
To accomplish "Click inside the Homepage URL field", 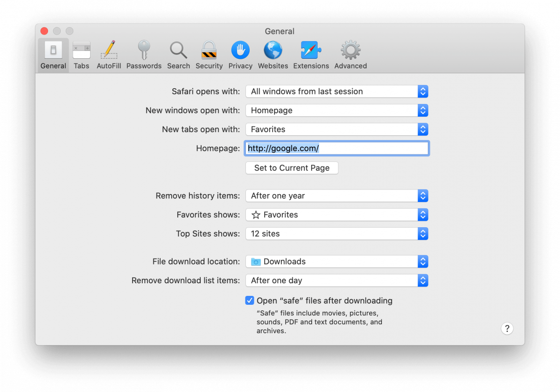I will (x=336, y=148).
